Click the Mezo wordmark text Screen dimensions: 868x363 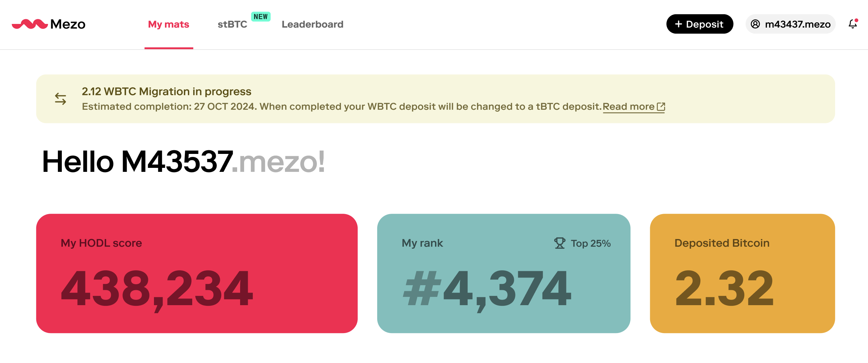click(x=68, y=24)
